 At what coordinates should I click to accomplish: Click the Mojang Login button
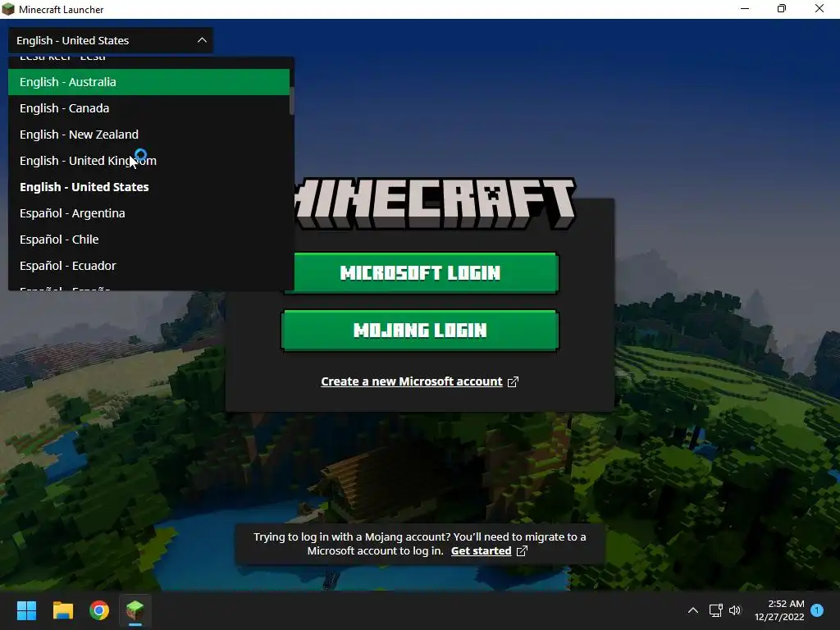(x=421, y=331)
